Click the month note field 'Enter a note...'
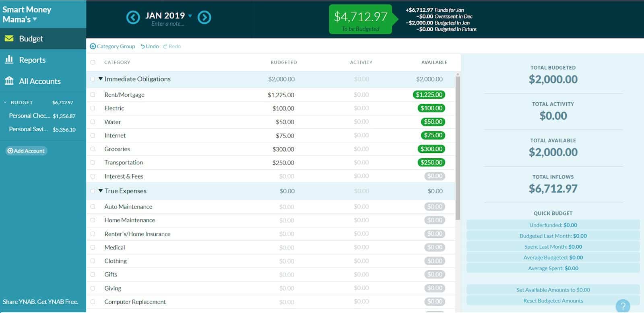644x313 pixels. 167,24
